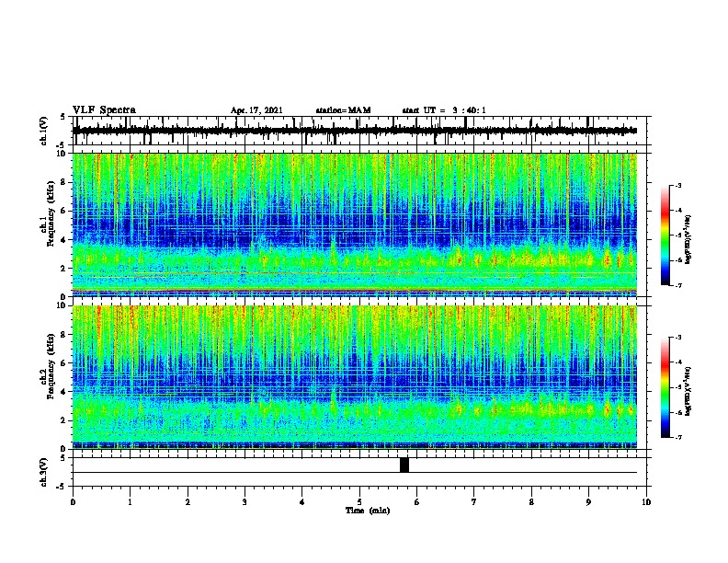Click the time axis tick label '5'
The image size is (728, 563).
(359, 501)
